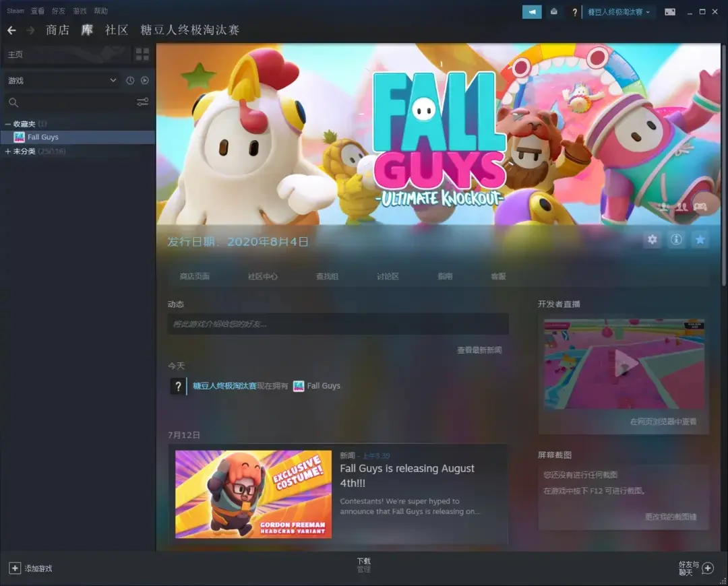The image size is (728, 586).
Task: Toggle the ready-to-play filter icon
Action: tap(145, 80)
